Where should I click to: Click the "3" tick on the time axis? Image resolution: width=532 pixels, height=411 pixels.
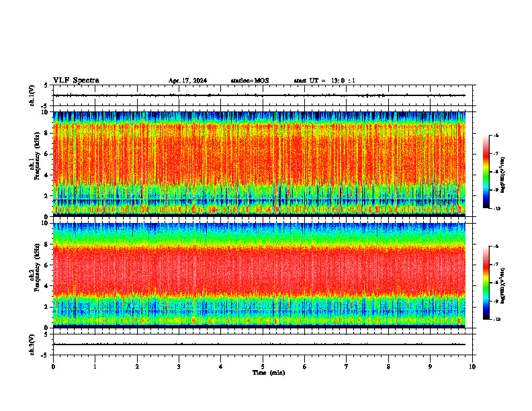[179, 367]
